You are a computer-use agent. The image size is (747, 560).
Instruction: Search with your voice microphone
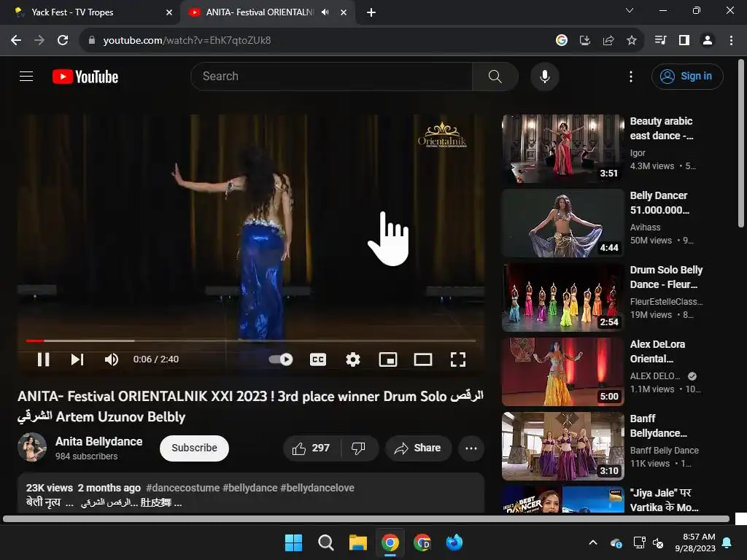[544, 76]
